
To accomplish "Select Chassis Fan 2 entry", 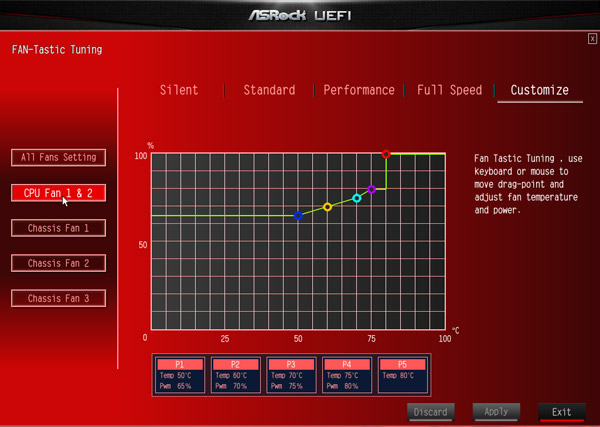I will [59, 263].
